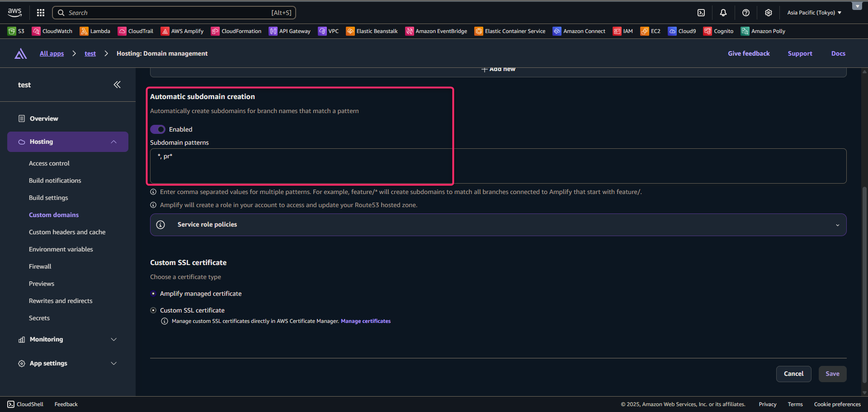Open IAM service shortcut
This screenshot has height=412, width=868.
pyautogui.click(x=623, y=31)
